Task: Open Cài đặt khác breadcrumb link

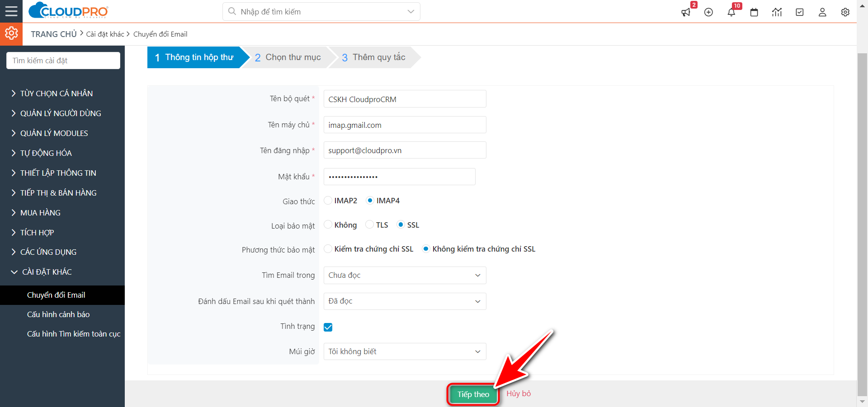Action: click(105, 34)
